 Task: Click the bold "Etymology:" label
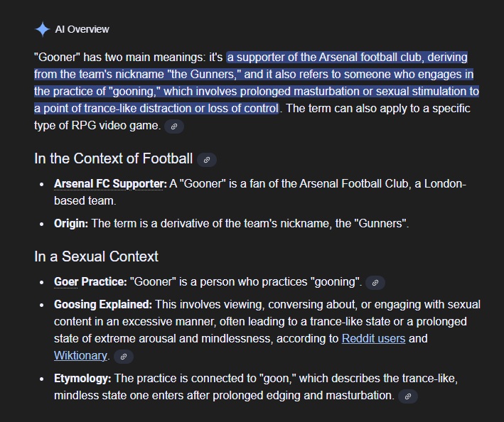click(x=82, y=378)
